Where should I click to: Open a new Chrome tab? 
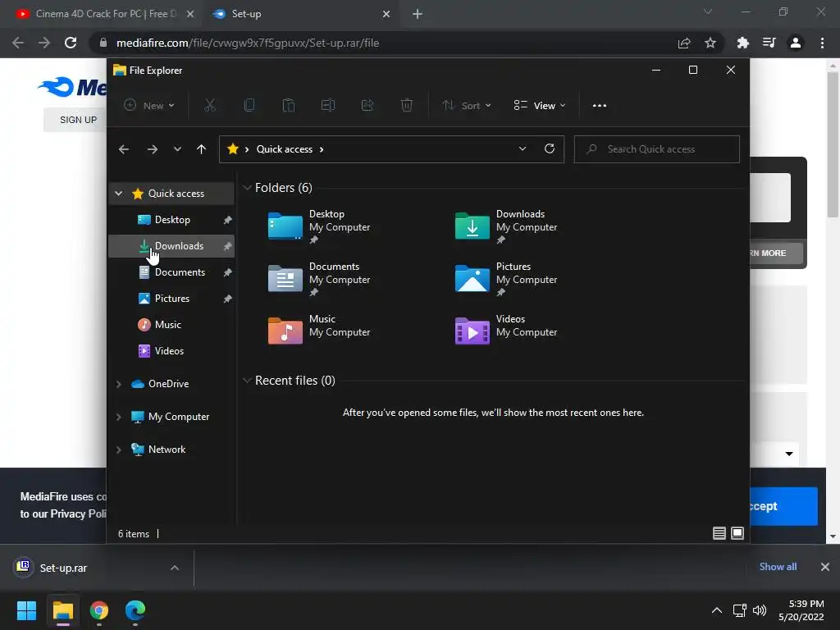[418, 14]
